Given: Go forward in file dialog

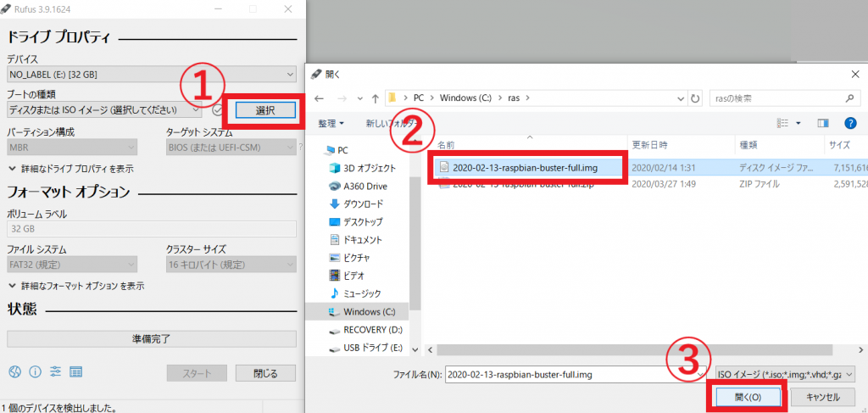Looking at the screenshot, I should [342, 98].
